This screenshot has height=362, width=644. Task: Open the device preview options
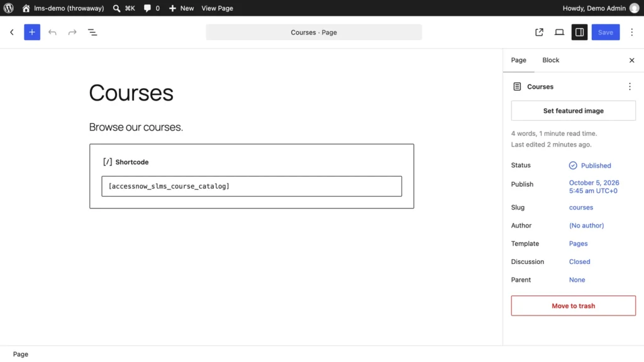click(559, 32)
